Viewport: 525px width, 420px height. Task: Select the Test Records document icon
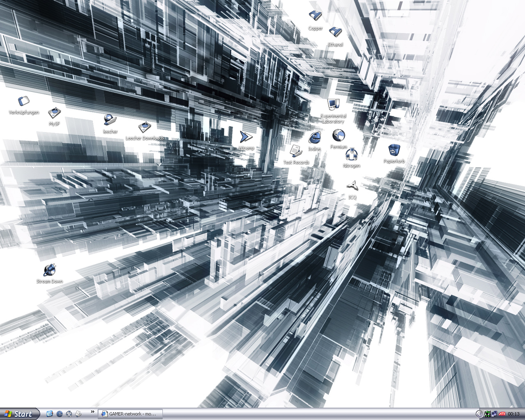tap(296, 151)
